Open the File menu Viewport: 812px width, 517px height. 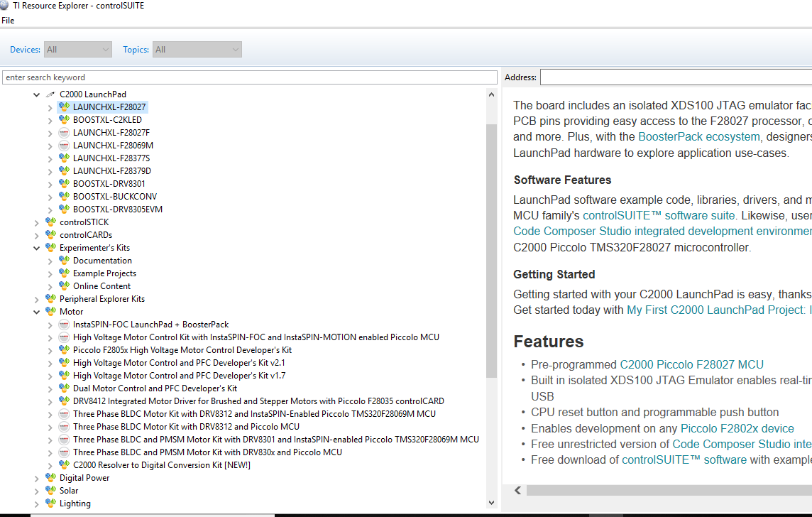point(8,21)
